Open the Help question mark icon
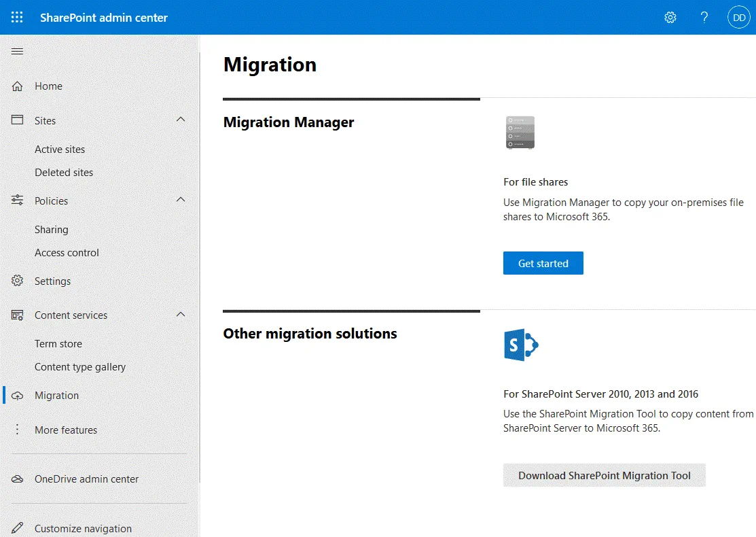The image size is (756, 537). (704, 17)
